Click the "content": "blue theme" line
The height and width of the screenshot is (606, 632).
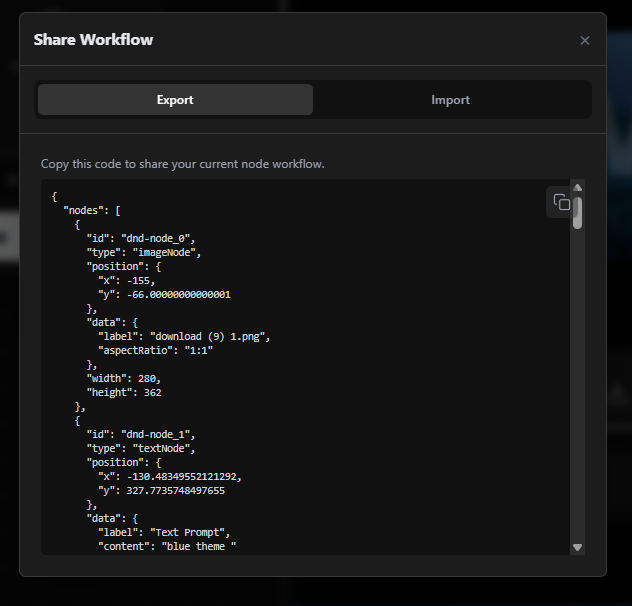click(167, 547)
